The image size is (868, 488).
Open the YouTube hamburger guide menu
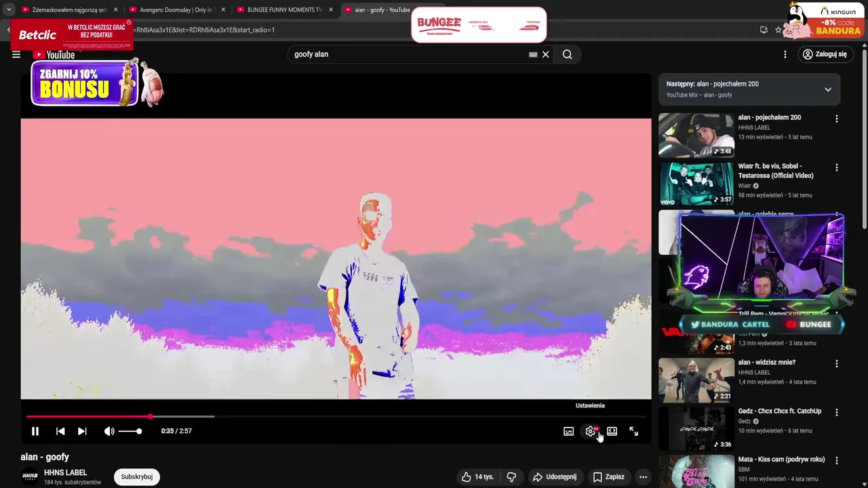pyautogui.click(x=16, y=54)
